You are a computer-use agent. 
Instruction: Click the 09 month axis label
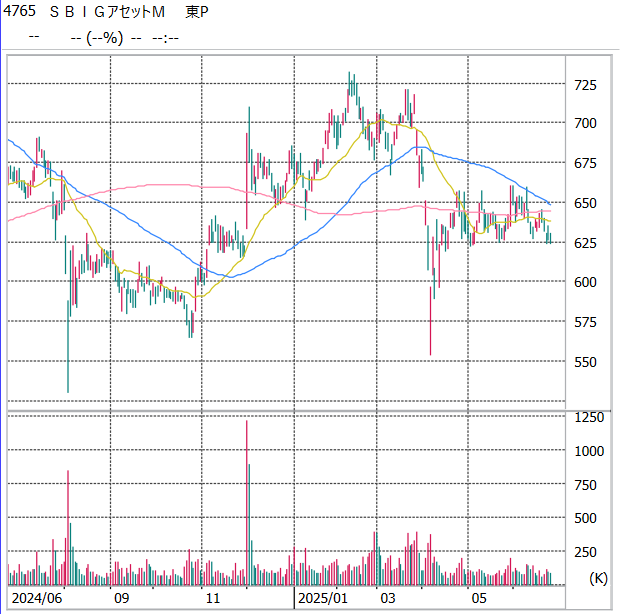click(121, 598)
